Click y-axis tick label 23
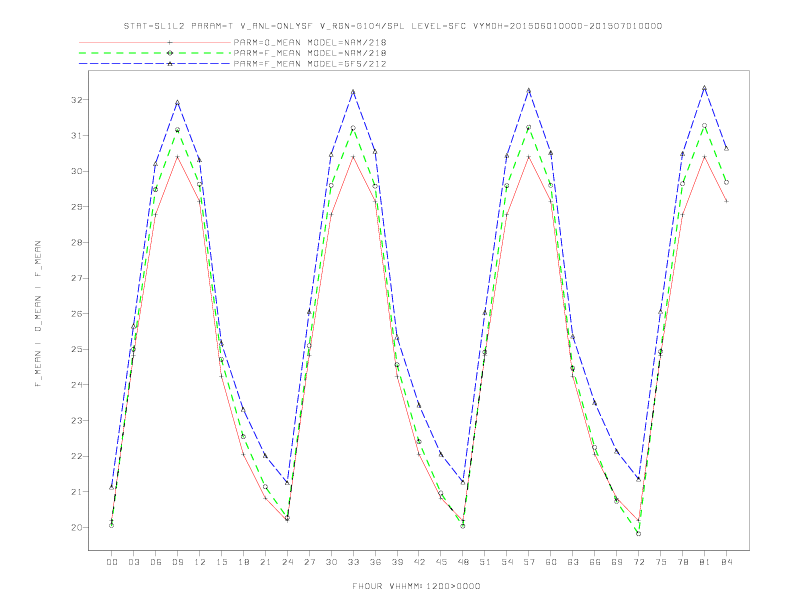792x612 pixels. click(x=76, y=421)
